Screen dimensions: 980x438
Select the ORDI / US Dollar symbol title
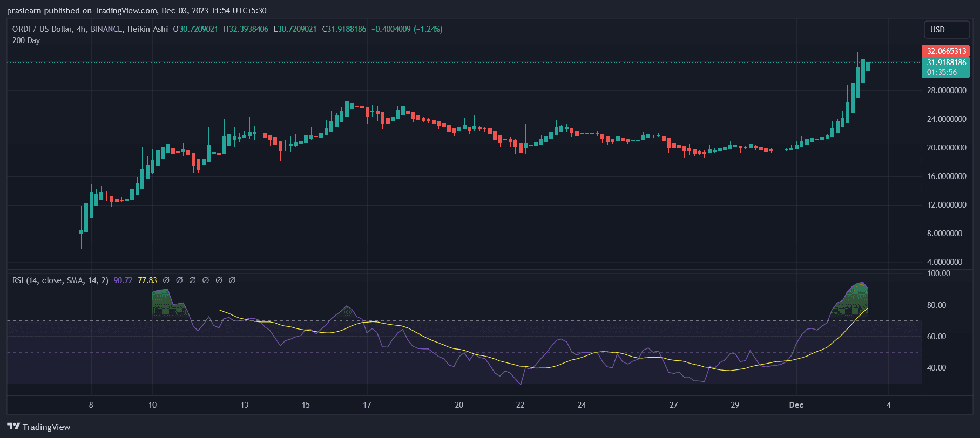coord(42,29)
